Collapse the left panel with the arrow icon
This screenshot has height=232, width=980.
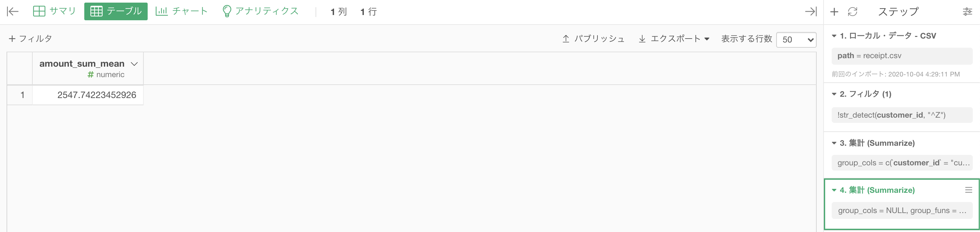(12, 11)
